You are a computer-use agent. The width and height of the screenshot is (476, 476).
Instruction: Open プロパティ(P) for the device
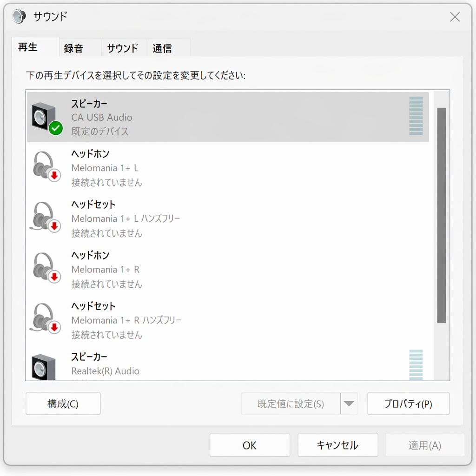408,403
